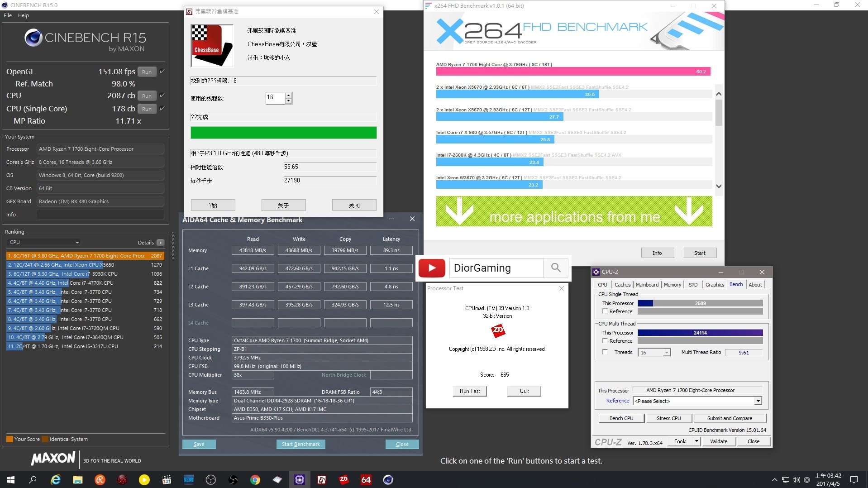Launch Google Chrome from taskbar
This screenshot has height=488, width=868.
click(x=255, y=479)
